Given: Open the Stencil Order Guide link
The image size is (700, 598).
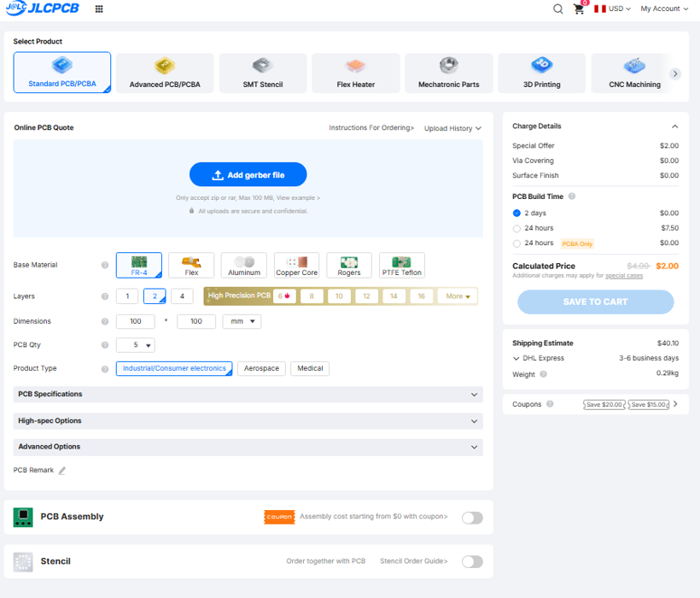Looking at the screenshot, I should pos(414,561).
